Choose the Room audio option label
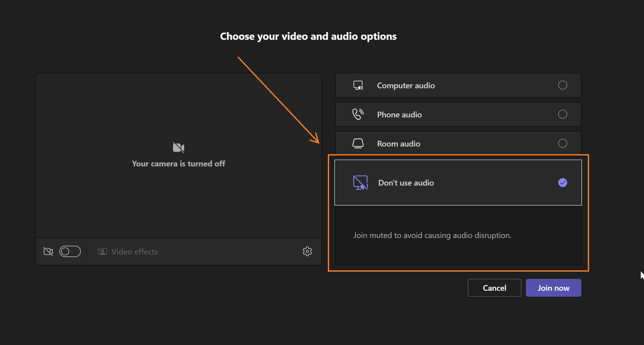Viewport: 644px width, 345px height. 398,144
